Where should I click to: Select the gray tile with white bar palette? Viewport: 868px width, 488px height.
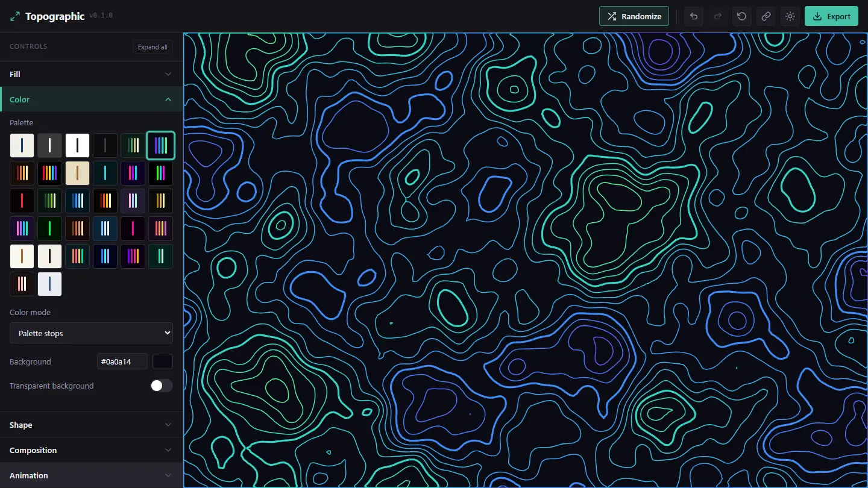tap(50, 146)
